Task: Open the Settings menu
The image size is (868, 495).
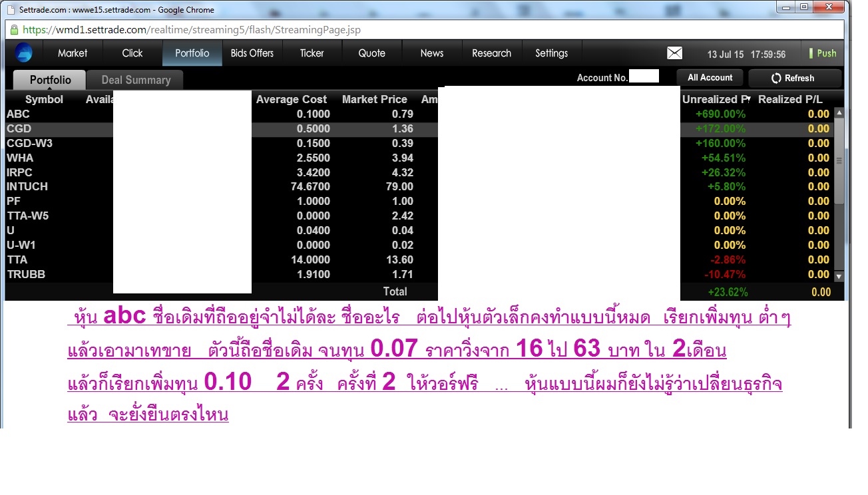Action: [552, 53]
